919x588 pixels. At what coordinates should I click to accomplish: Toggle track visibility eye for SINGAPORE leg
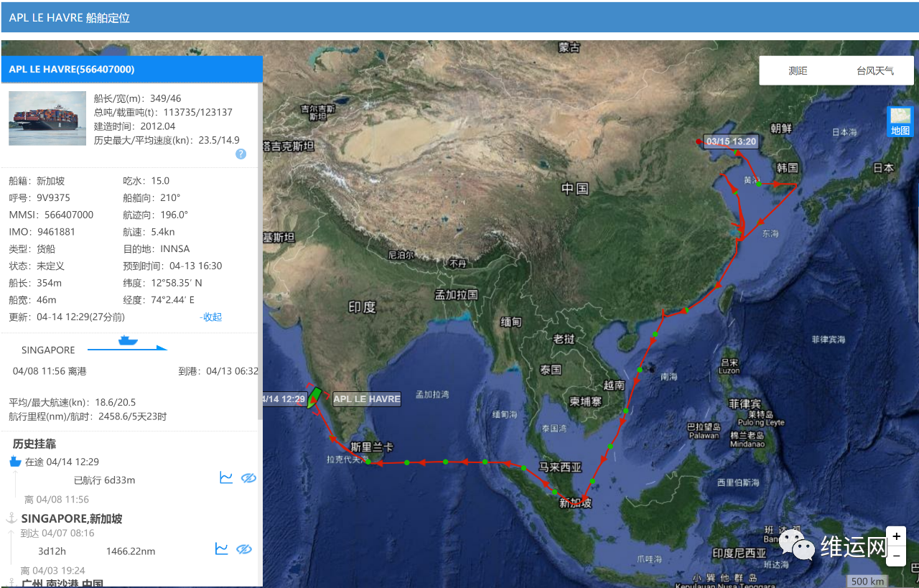[x=244, y=549]
